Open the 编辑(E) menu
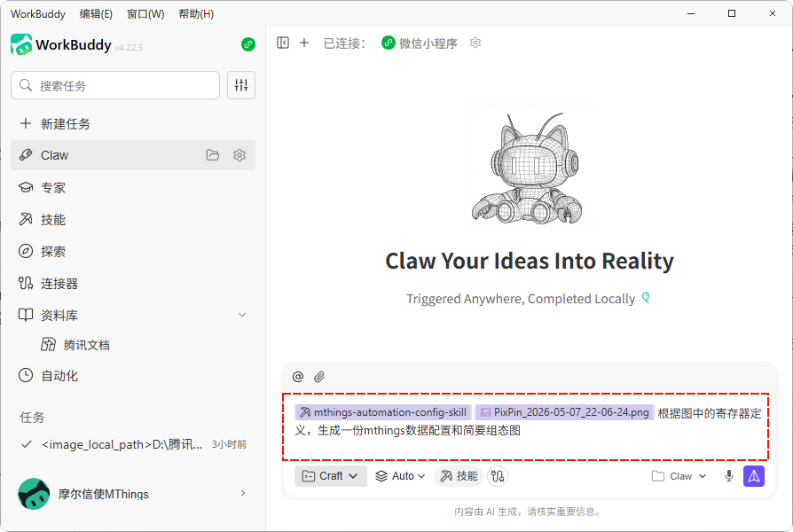This screenshot has width=793, height=532. pos(96,13)
